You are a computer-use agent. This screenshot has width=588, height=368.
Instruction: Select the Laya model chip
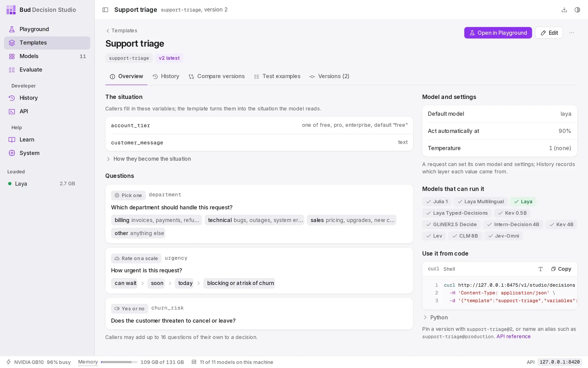tap(523, 202)
